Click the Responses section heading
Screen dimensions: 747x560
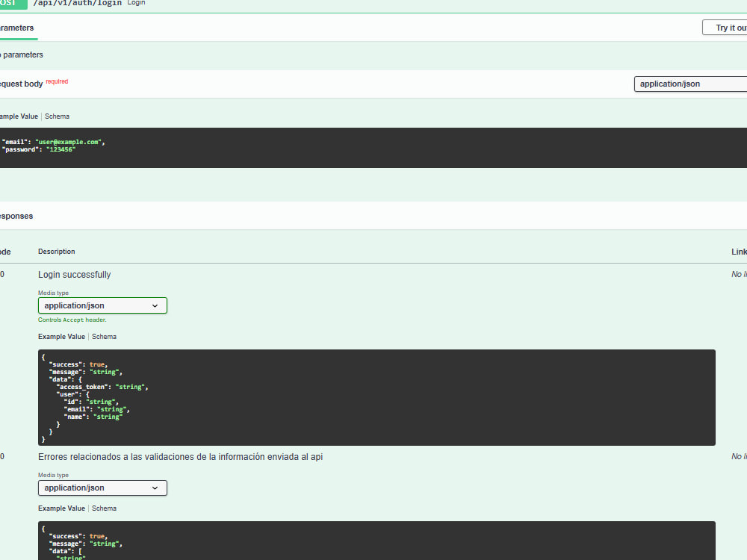pos(16,216)
